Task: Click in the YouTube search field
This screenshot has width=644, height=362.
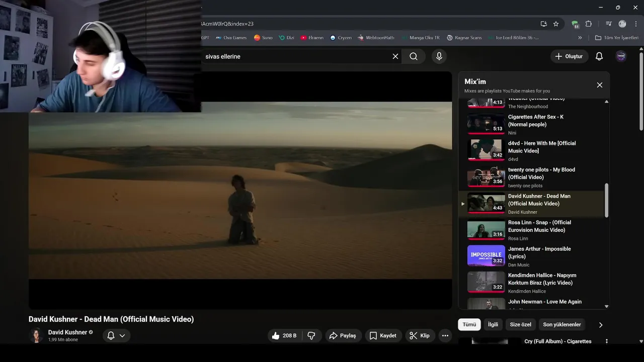Action: [x=297, y=56]
